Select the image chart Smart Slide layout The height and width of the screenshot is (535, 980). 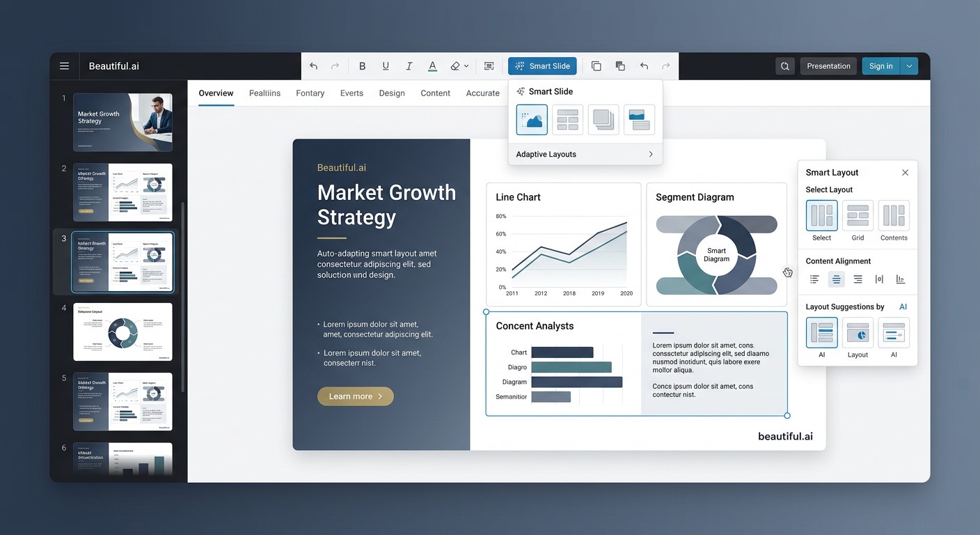(x=532, y=120)
